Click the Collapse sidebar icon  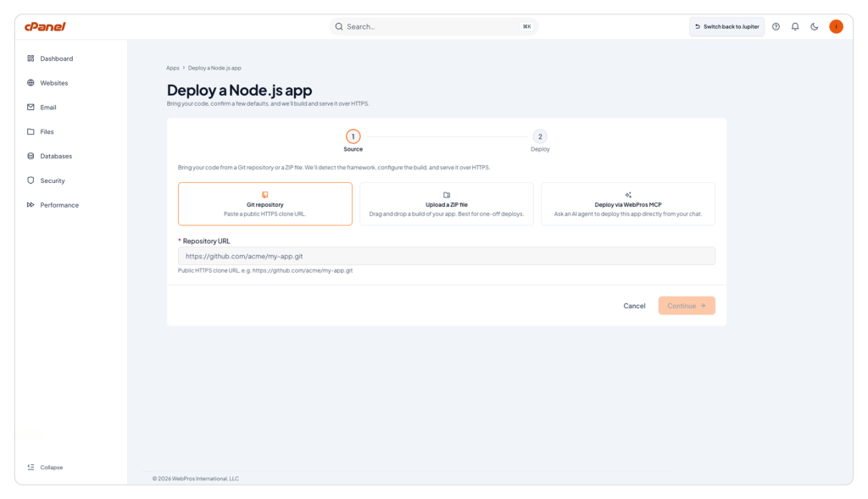pos(31,467)
